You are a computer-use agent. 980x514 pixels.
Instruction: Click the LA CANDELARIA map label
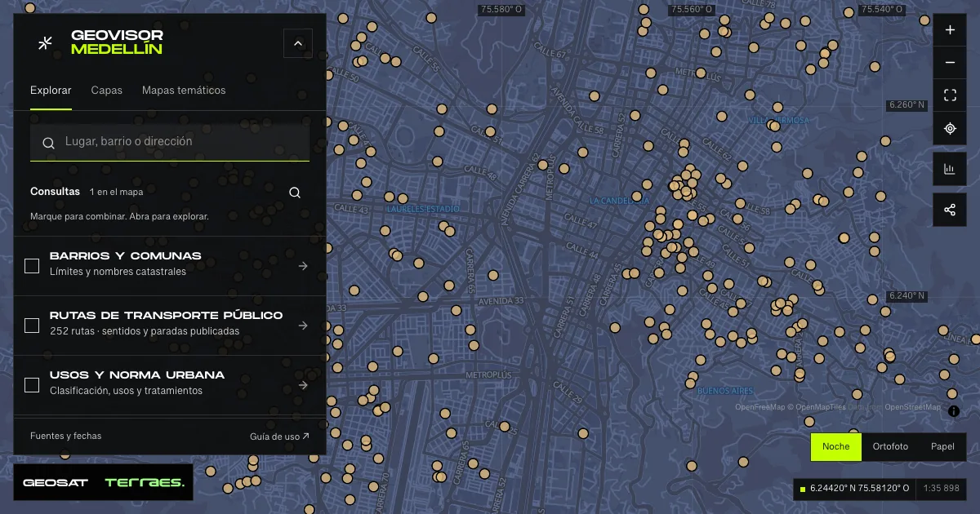pyautogui.click(x=619, y=200)
